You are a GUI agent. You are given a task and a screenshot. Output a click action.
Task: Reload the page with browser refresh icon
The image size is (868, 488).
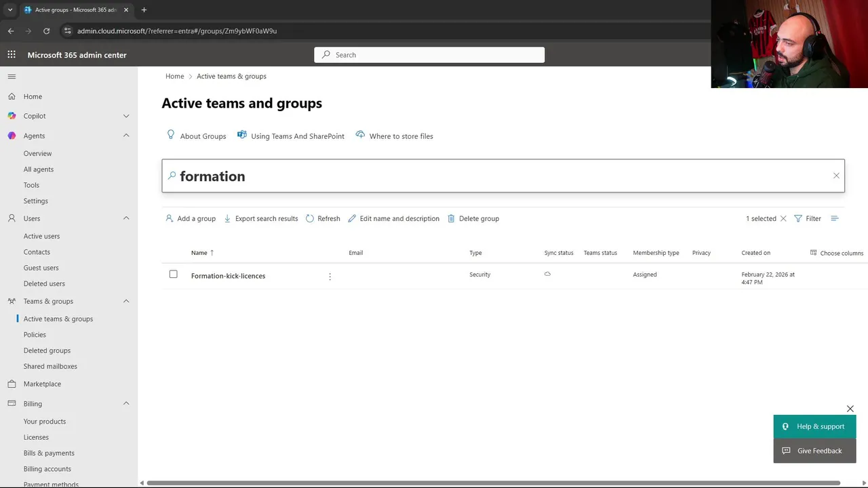pos(46,30)
